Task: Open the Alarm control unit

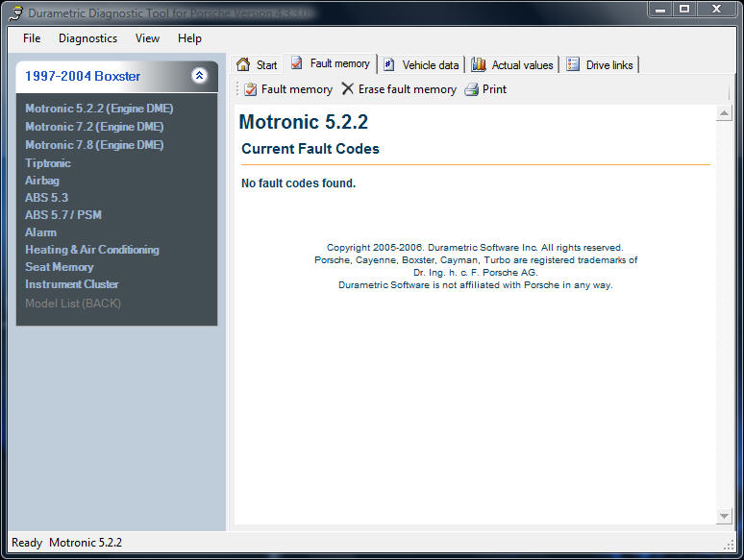Action: pos(40,232)
